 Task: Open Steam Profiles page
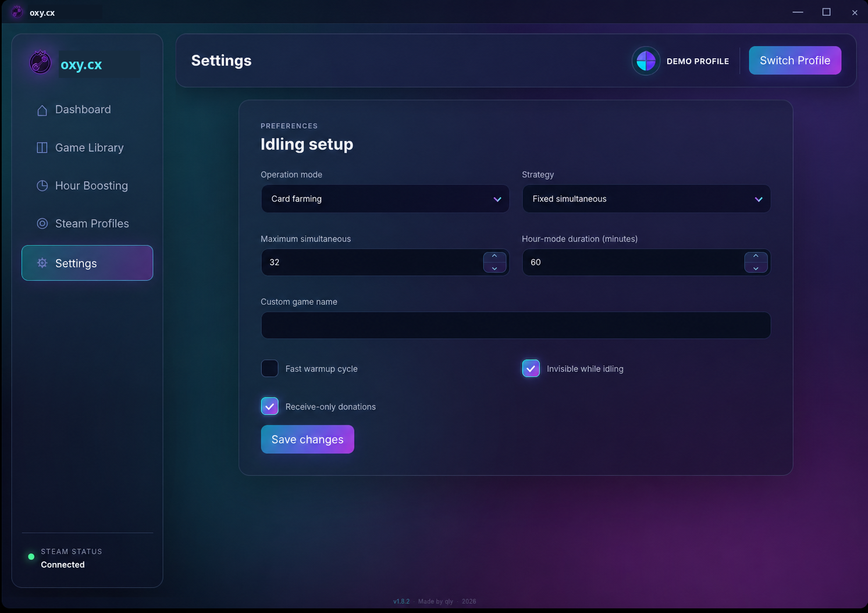click(87, 223)
